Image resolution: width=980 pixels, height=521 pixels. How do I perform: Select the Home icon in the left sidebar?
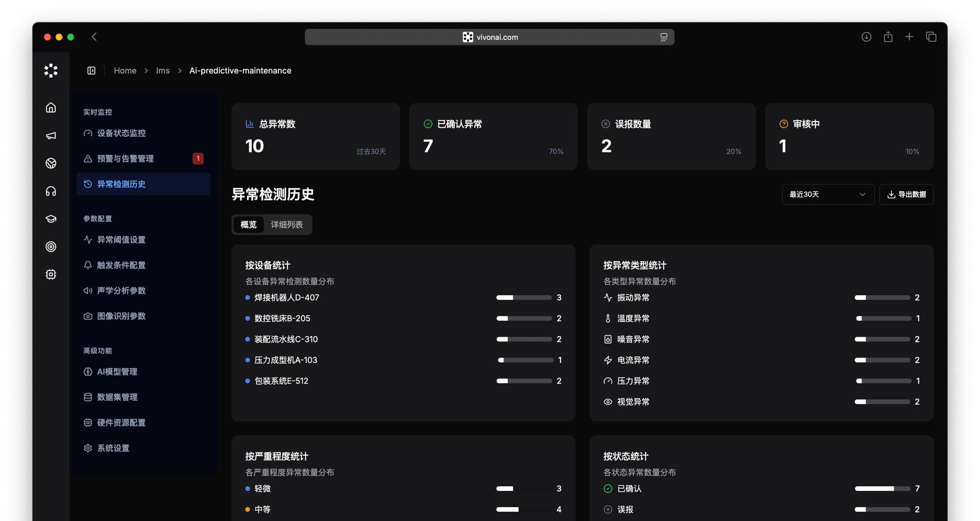point(51,108)
